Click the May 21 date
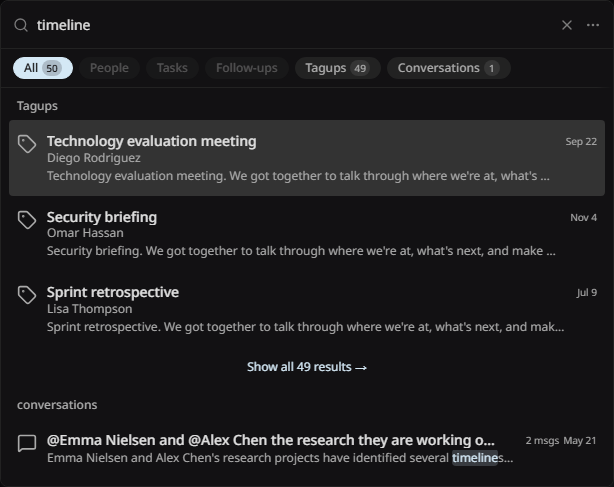614x487 pixels. tap(580, 441)
